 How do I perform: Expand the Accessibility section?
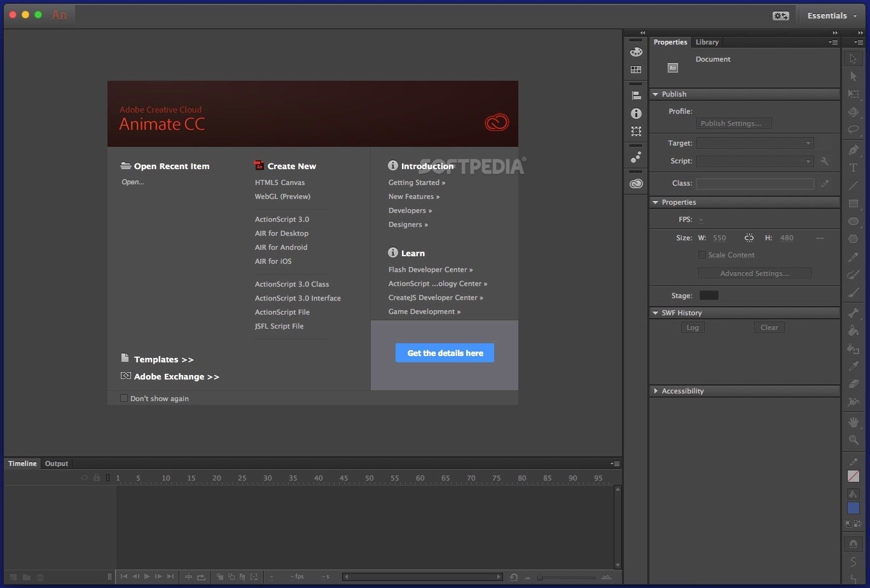click(x=656, y=391)
